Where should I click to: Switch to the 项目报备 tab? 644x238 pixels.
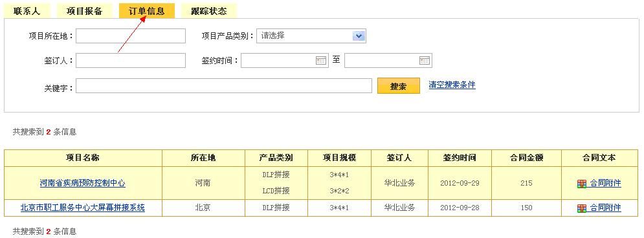85,11
